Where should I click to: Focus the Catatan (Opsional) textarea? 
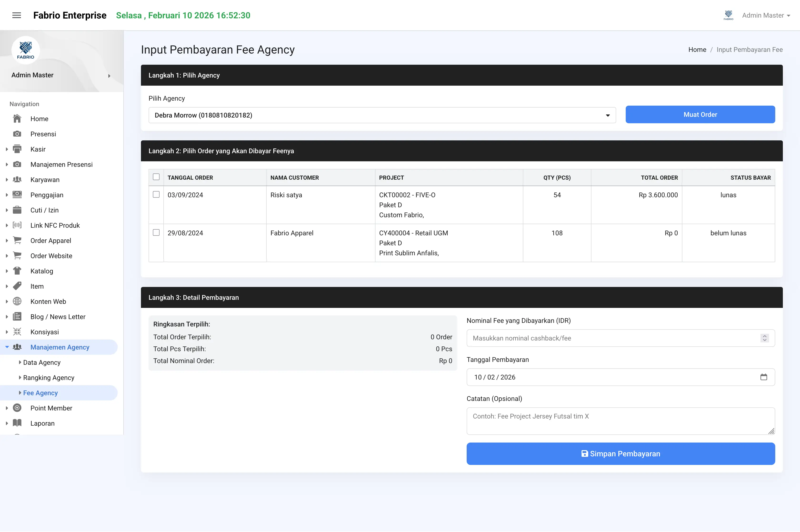[621, 421]
